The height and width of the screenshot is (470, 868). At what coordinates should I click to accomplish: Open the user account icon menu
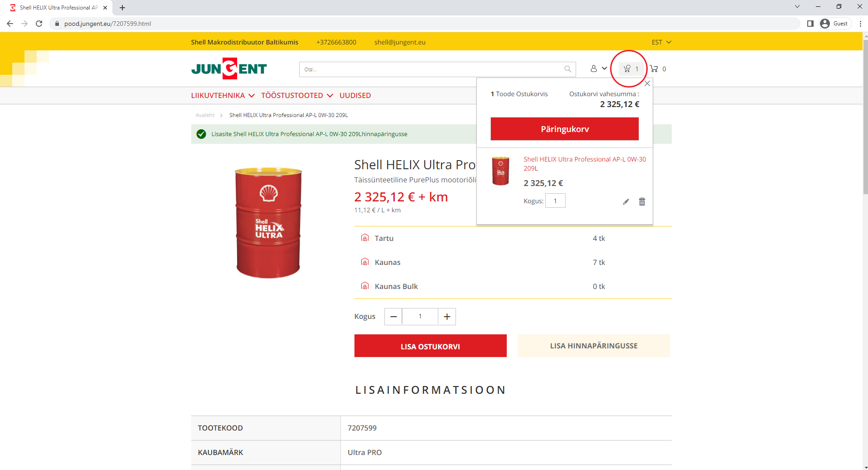point(598,69)
